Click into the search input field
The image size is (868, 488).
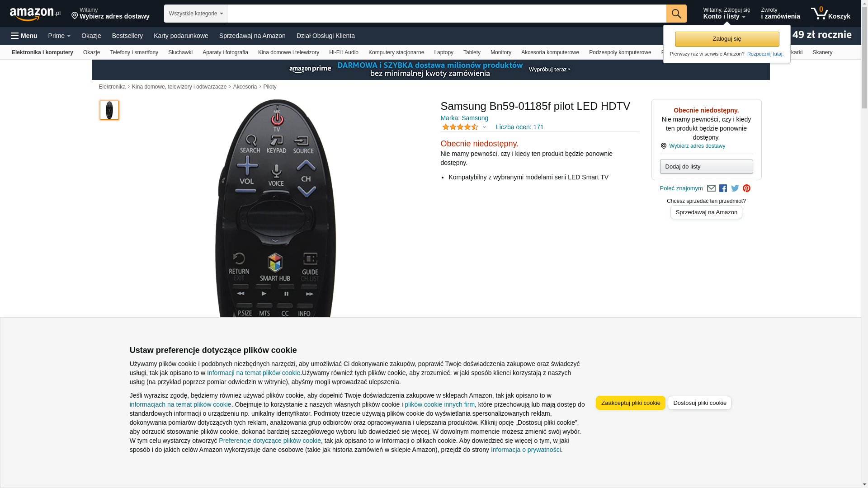(x=447, y=14)
